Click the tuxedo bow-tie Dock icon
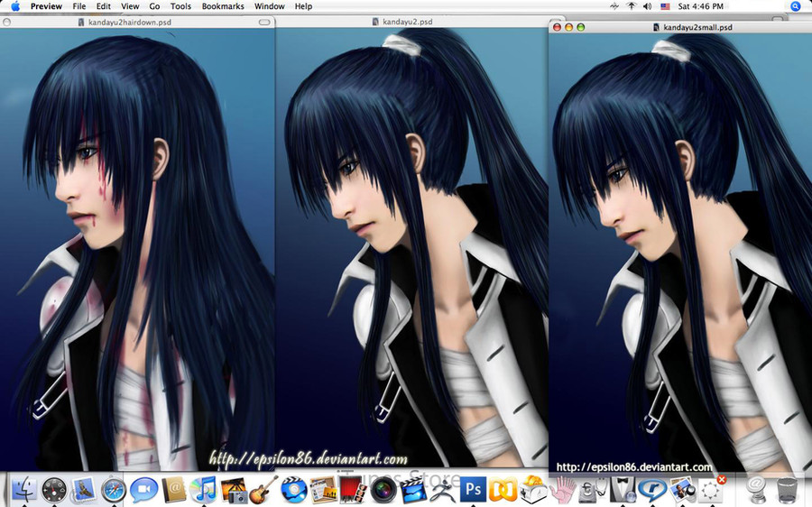The width and height of the screenshot is (812, 507). pyautogui.click(x=623, y=489)
